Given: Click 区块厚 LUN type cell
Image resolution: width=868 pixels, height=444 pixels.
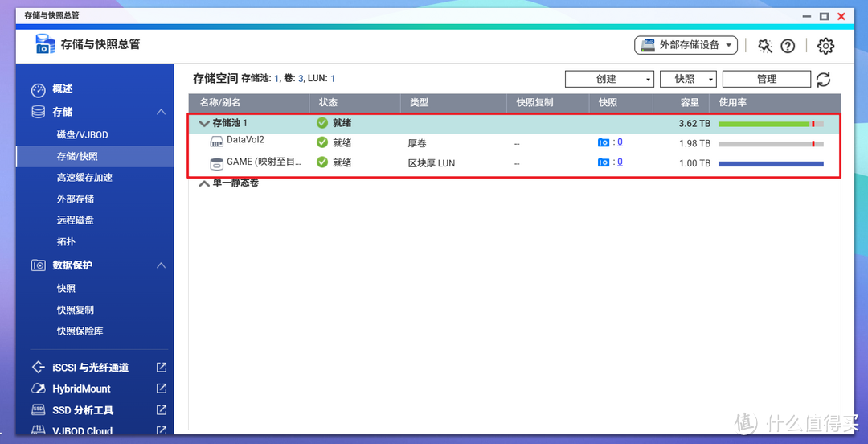Looking at the screenshot, I should tap(432, 163).
